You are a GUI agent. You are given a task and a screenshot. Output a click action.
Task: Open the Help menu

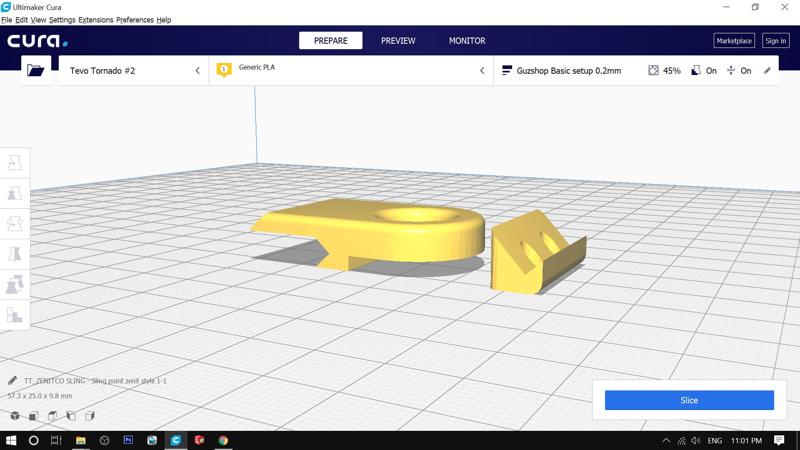click(x=164, y=20)
